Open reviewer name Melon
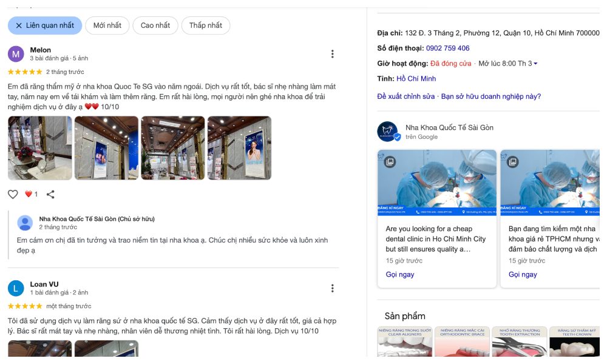607x364 pixels. (x=40, y=50)
